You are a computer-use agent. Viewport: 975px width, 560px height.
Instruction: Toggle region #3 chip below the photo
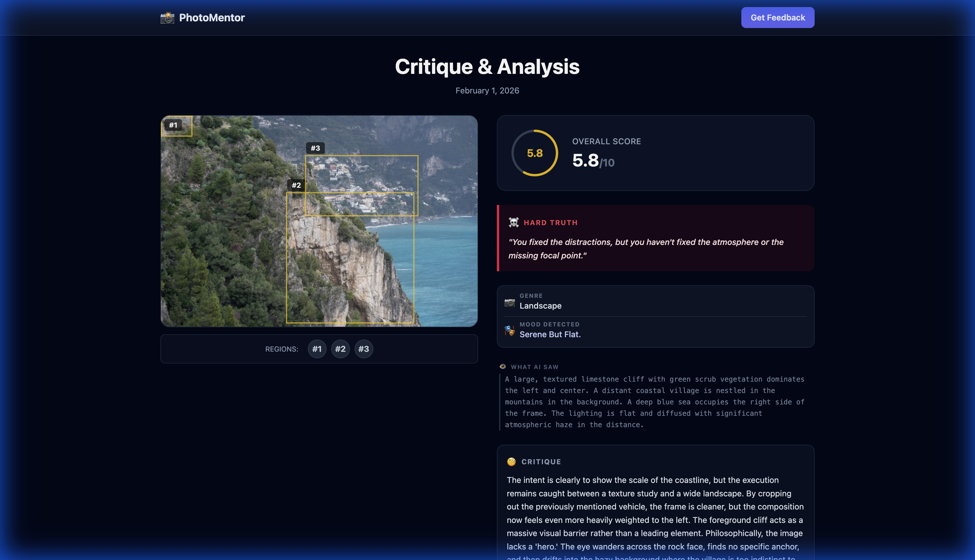click(364, 349)
